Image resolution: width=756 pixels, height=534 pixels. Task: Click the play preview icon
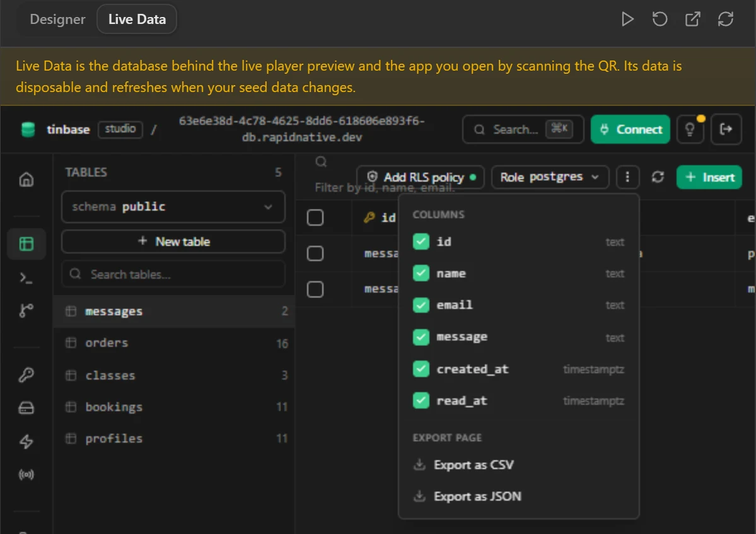click(x=627, y=20)
